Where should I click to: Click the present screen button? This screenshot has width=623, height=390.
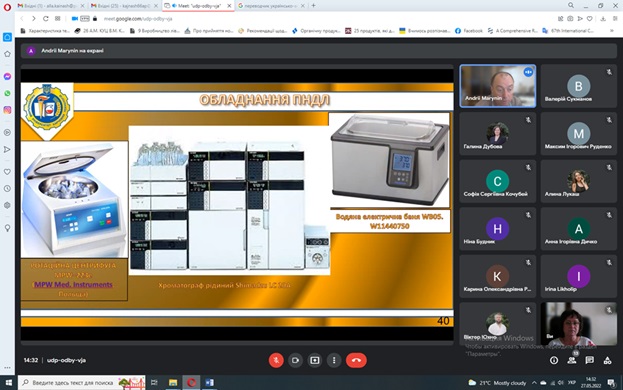click(315, 360)
